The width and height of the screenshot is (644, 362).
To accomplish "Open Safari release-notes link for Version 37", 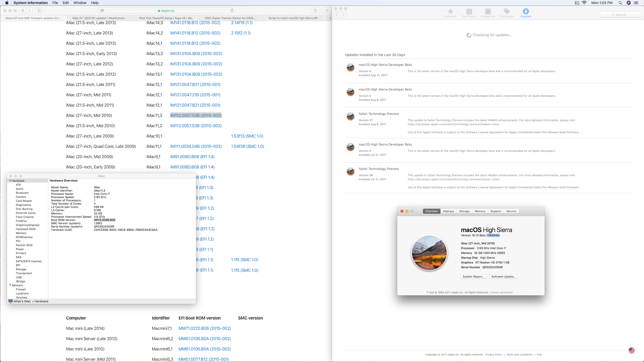I will tap(454, 124).
